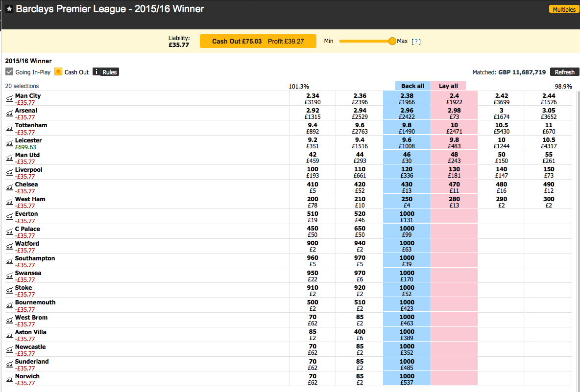Click the Back all header
Screen dimensions: 580x392
(412, 86)
